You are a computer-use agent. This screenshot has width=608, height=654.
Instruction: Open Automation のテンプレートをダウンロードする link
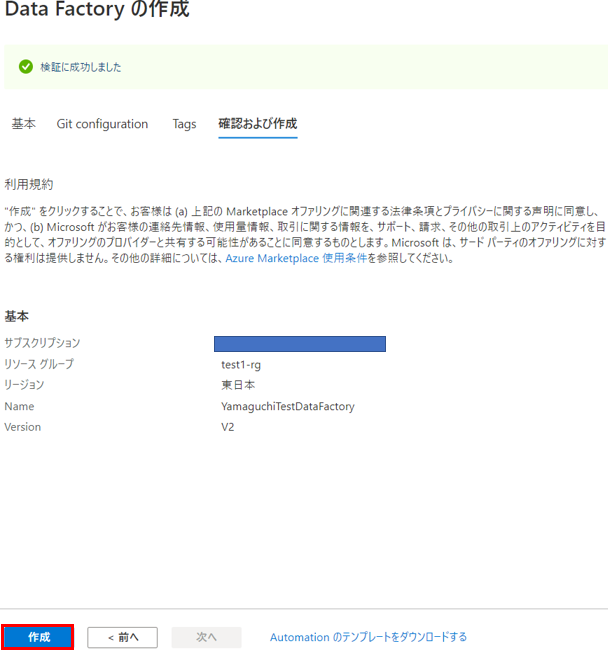tap(368, 637)
